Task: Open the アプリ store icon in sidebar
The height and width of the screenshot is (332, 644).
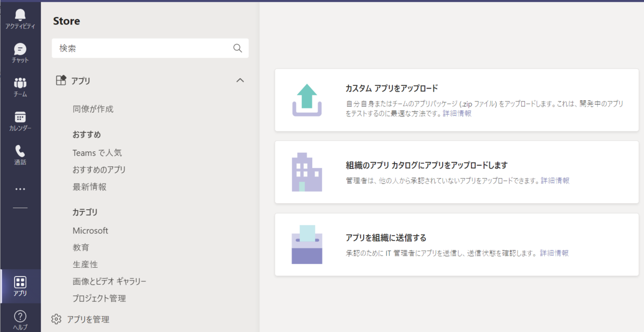Action: coord(20,283)
